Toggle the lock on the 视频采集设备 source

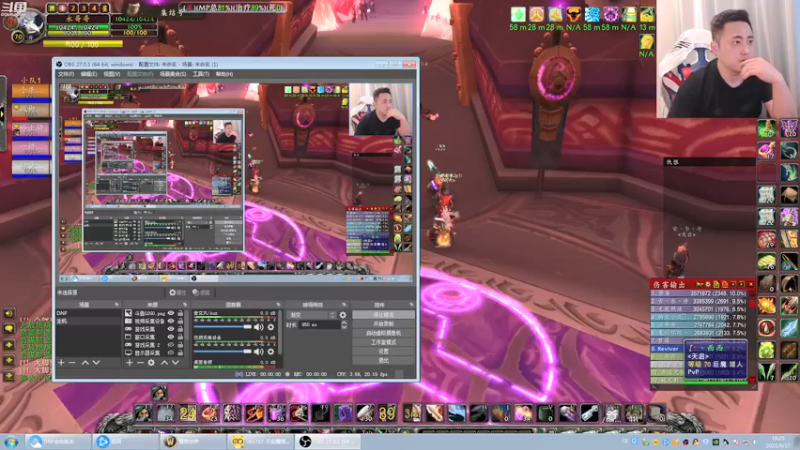[180, 321]
